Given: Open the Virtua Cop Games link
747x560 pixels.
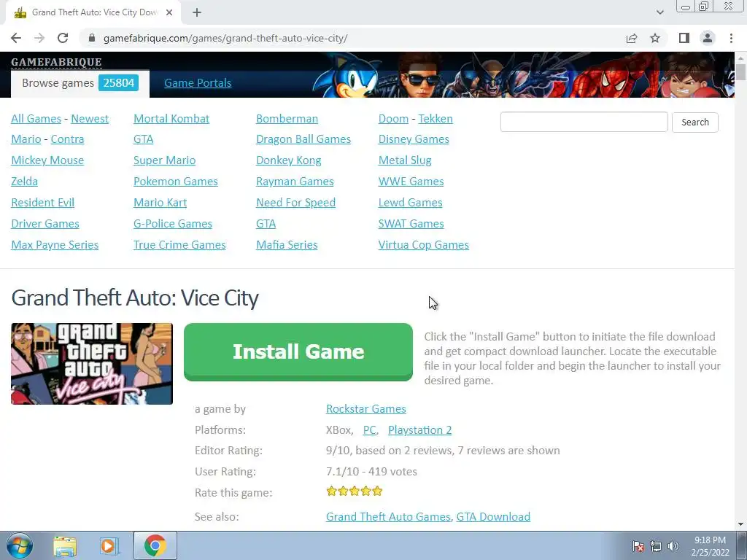Looking at the screenshot, I should (424, 245).
